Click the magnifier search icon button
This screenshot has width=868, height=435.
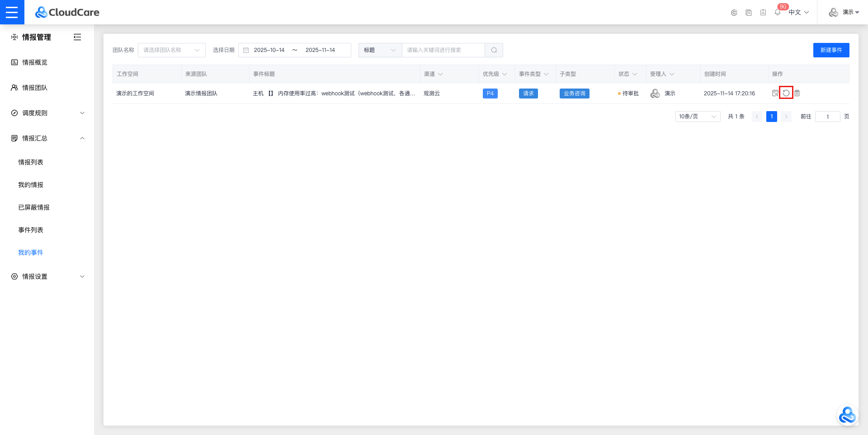494,50
